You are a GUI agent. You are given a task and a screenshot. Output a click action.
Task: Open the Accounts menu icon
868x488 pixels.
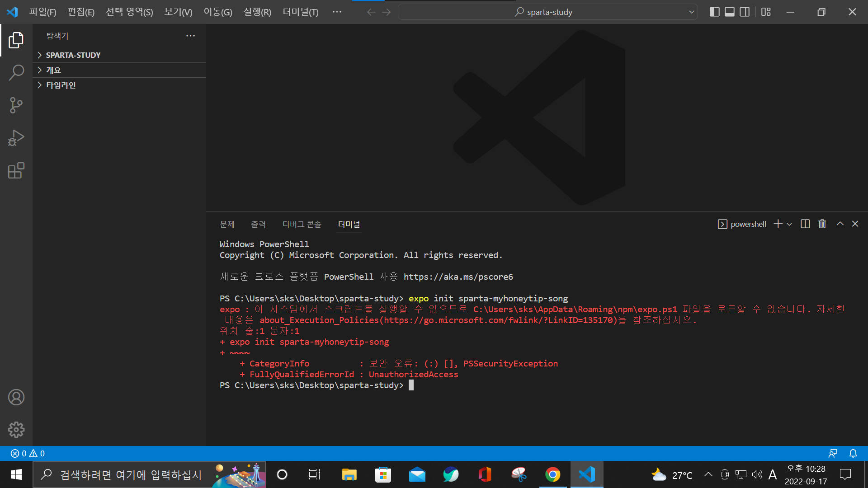click(16, 397)
